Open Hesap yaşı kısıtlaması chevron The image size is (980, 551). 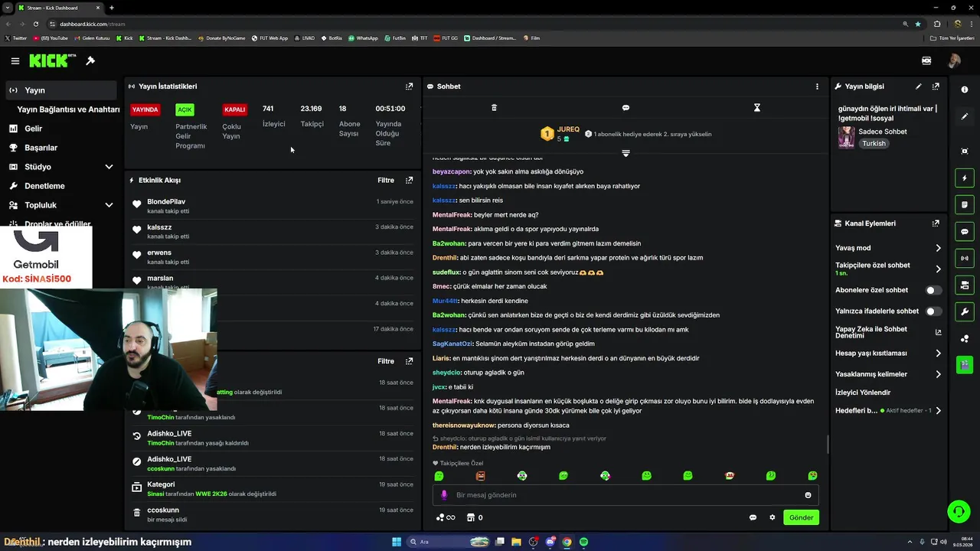pyautogui.click(x=938, y=354)
